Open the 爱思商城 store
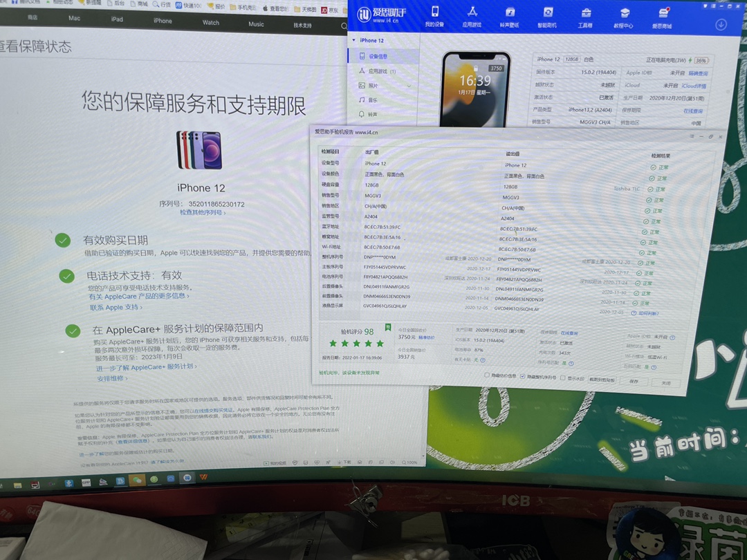 click(x=662, y=19)
